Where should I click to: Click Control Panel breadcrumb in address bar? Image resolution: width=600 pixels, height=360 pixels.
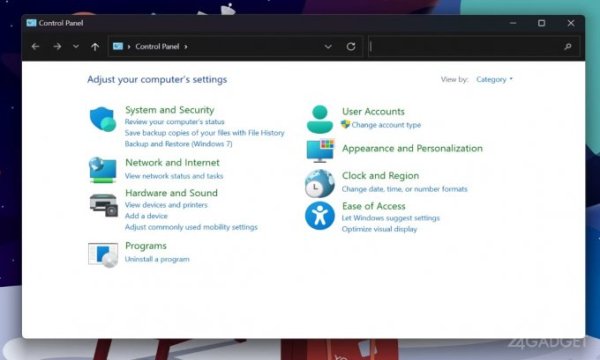[x=157, y=46]
